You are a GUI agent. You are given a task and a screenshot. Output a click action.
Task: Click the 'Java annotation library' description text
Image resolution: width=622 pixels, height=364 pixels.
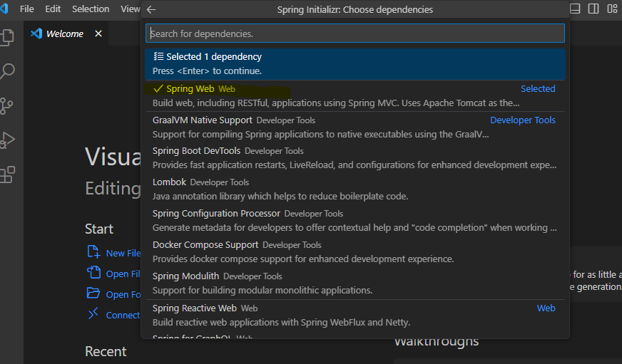pyautogui.click(x=280, y=196)
